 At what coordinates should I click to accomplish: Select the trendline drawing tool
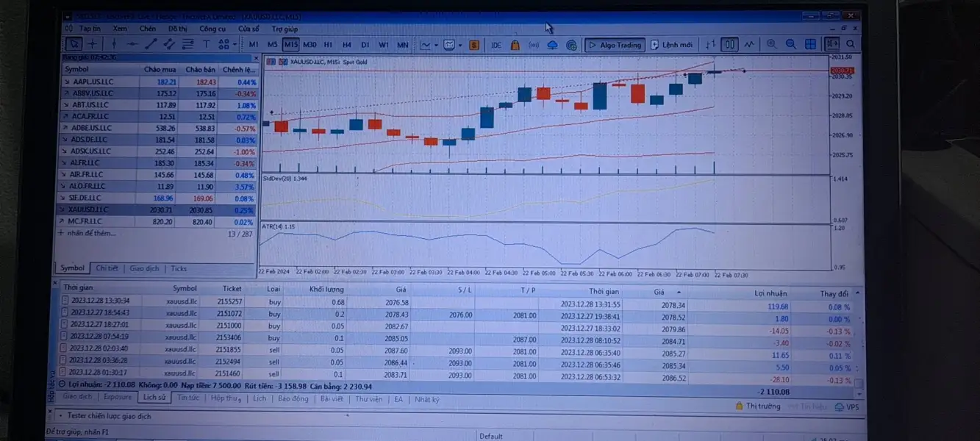[151, 44]
